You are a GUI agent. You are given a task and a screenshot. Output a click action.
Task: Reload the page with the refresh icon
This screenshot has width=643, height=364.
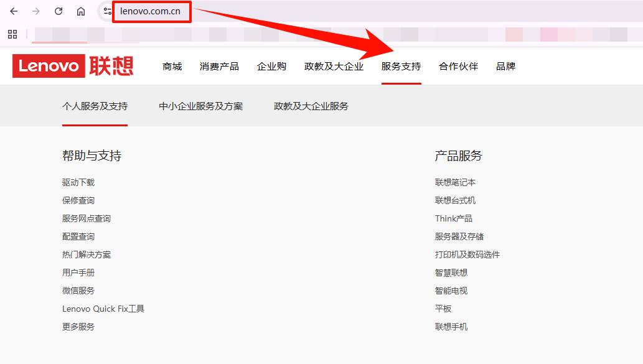[59, 11]
